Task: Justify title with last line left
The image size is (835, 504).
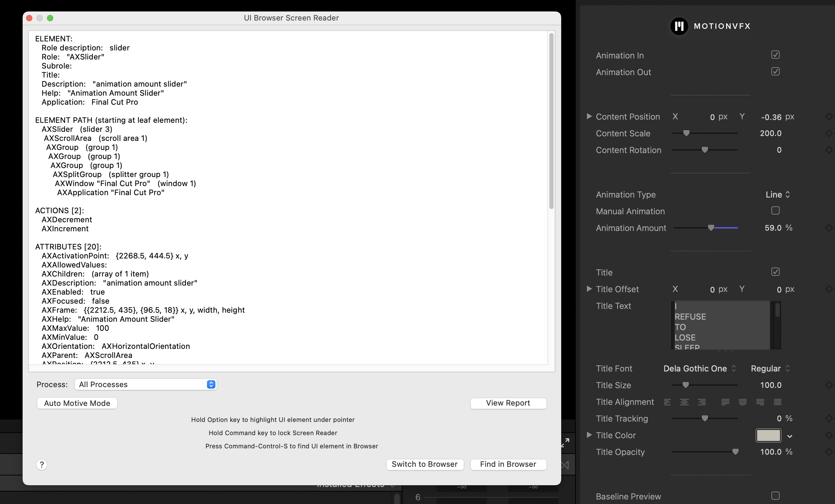Action: tap(725, 402)
